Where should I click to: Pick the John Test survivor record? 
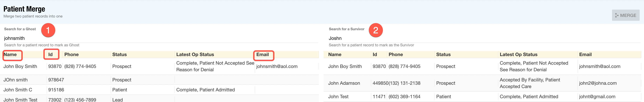[338, 97]
